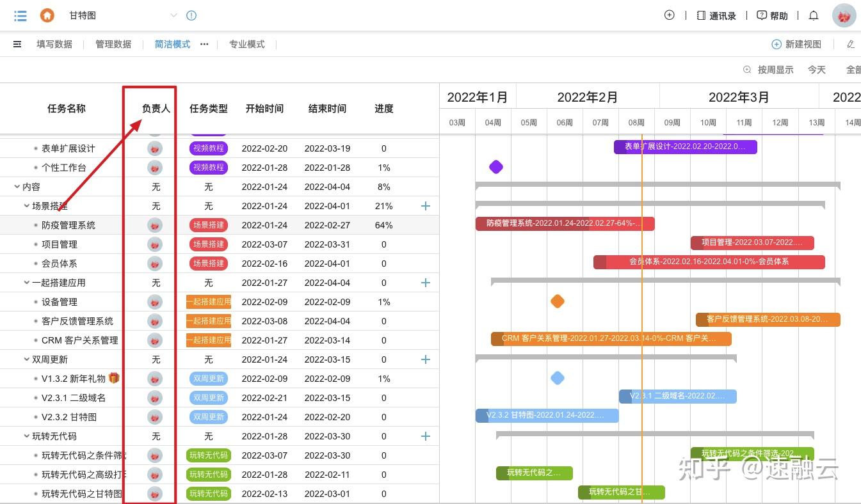
Task: Open the dropdown arrow beside 甘特图 title
Action: tap(173, 15)
